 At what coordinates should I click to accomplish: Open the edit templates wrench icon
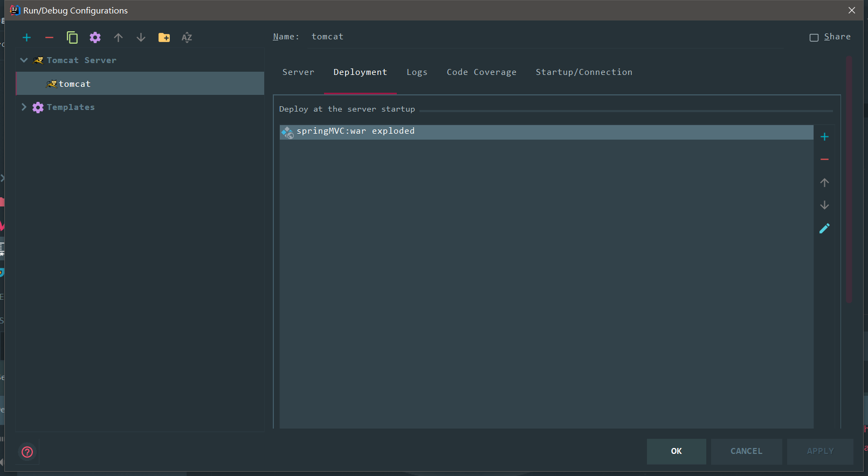95,37
